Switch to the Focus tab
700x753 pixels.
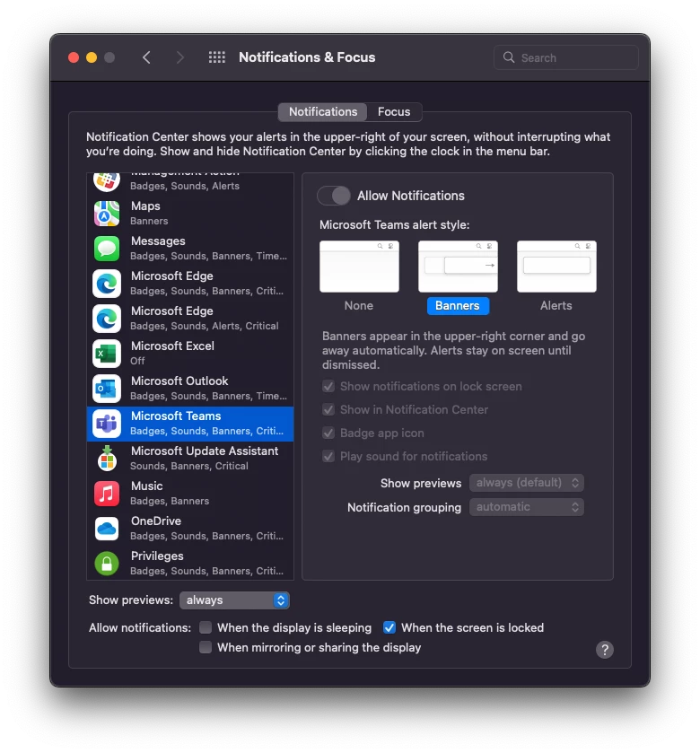click(x=394, y=112)
